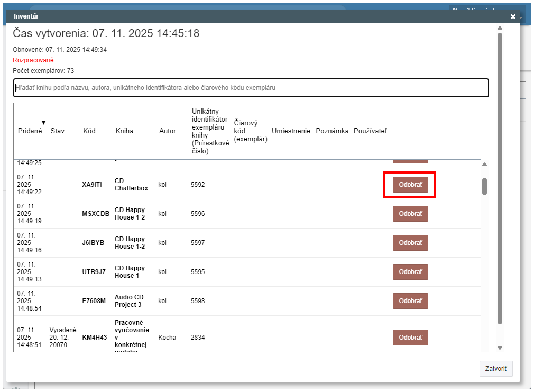
Task: Click the Zatvoriť button
Action: click(495, 369)
